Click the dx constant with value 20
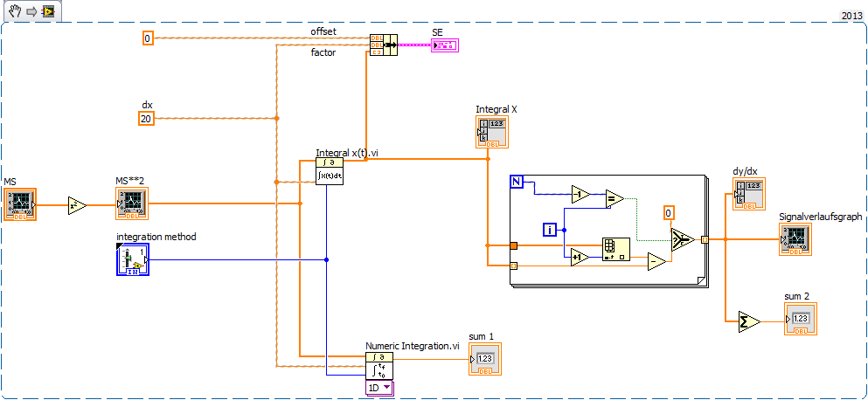 click(x=147, y=118)
